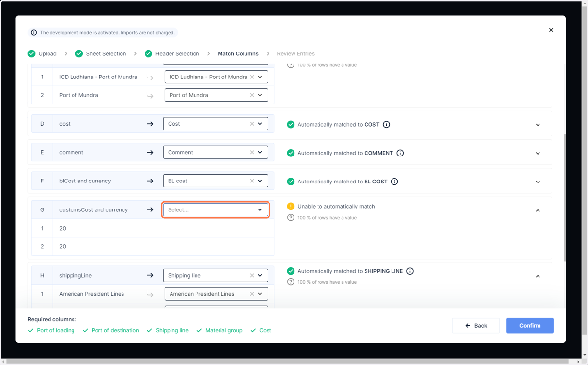
Task: Go to the Sheet Selection step
Action: tap(106, 54)
